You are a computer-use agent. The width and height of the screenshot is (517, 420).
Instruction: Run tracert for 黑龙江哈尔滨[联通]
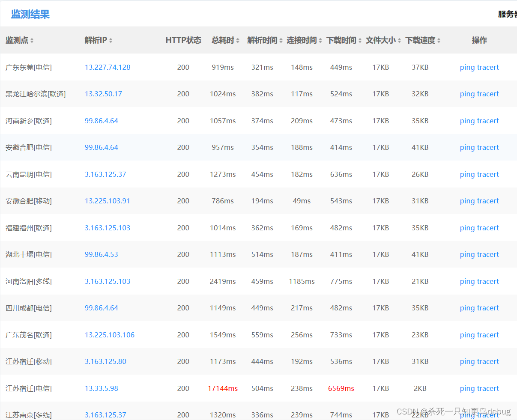488,94
